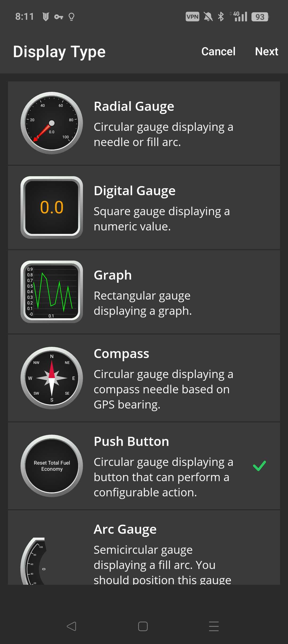
Task: Tap the Digital Gauge 0.0 icon
Action: tap(52, 207)
